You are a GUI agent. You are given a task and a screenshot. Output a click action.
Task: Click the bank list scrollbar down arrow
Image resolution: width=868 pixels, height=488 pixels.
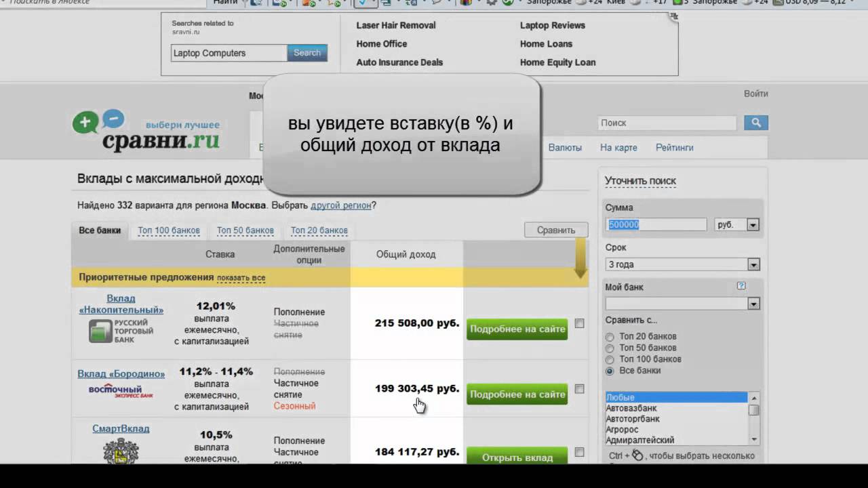[x=754, y=440]
